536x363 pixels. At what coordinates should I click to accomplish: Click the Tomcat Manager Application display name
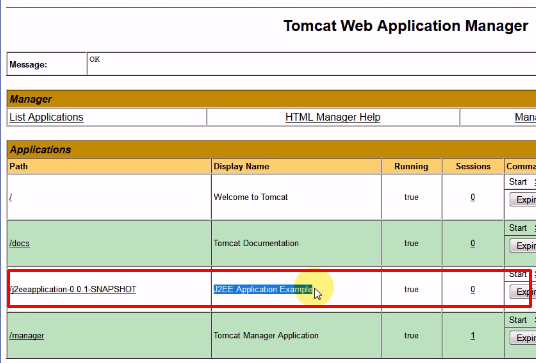coord(266,336)
